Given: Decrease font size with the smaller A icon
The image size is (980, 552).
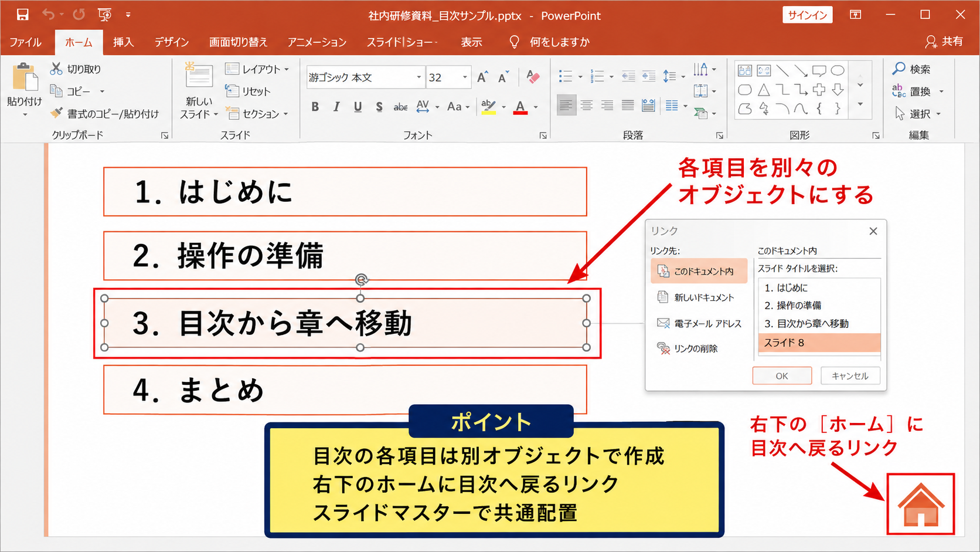Looking at the screenshot, I should pyautogui.click(x=503, y=77).
